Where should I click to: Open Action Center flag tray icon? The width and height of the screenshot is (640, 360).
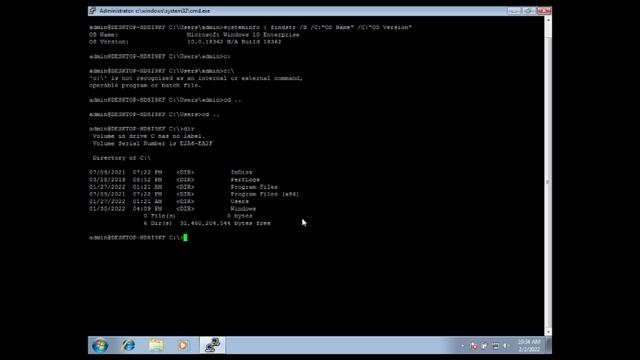[473, 346]
